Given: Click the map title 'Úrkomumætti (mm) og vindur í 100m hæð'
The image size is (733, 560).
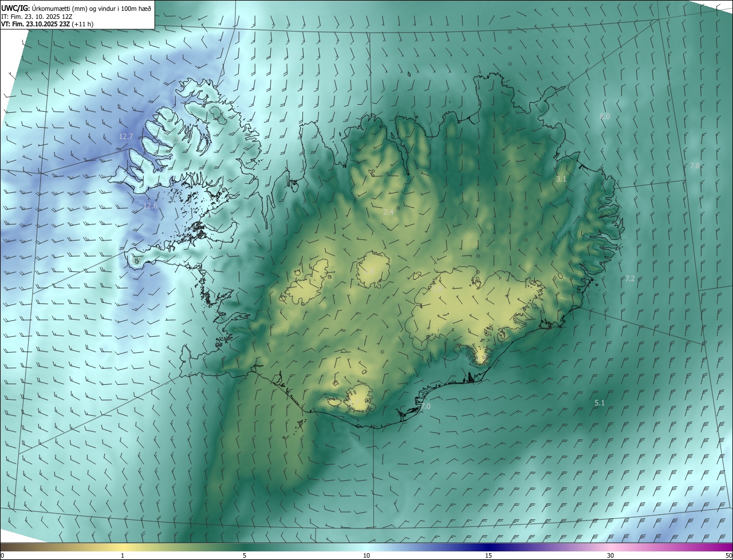Looking at the screenshot, I should tap(92, 8).
